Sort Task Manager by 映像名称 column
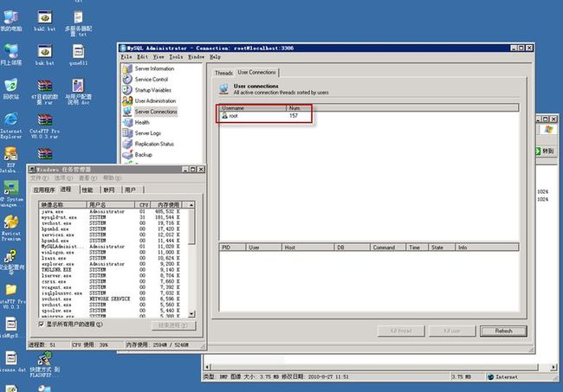The width and height of the screenshot is (563, 392). (x=63, y=205)
